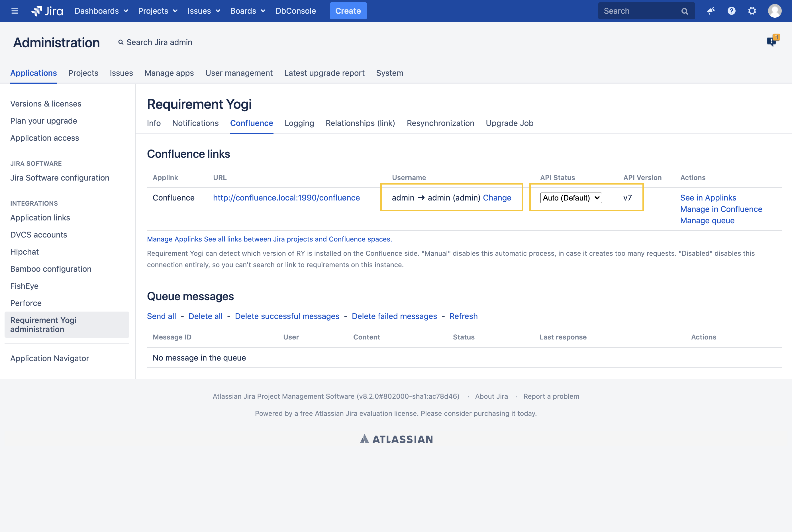Switch to the Resynchronization tab

440,123
